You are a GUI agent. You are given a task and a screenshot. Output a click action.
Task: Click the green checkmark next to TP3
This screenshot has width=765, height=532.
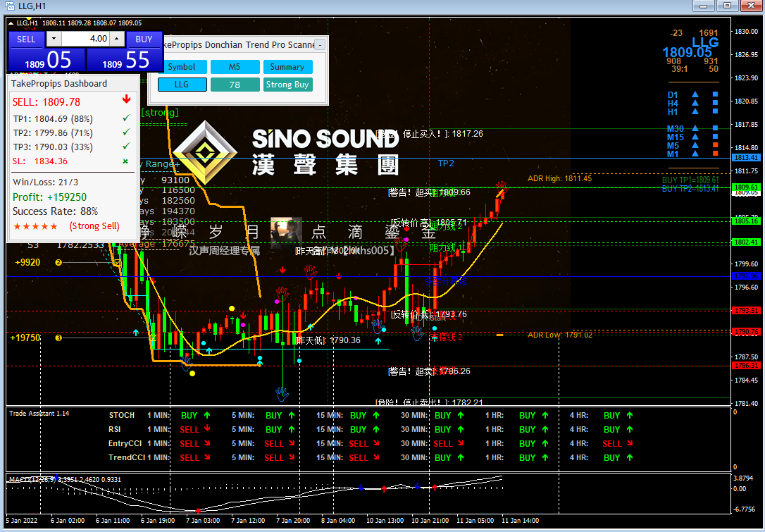[x=126, y=146]
